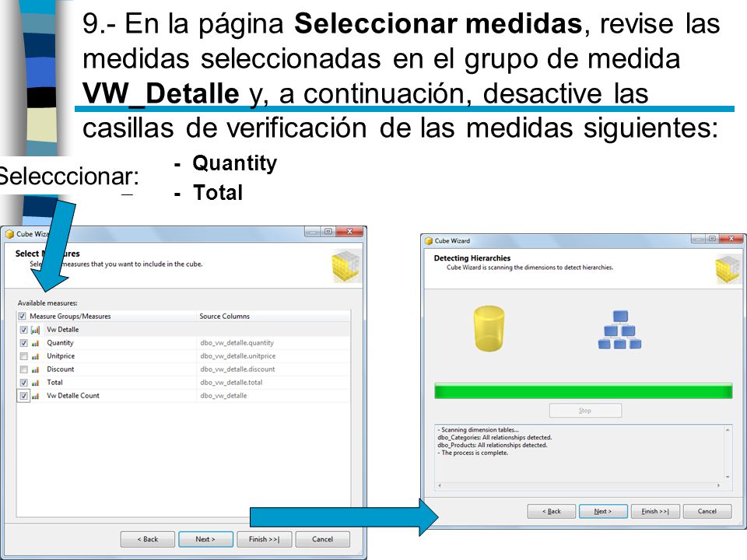Click Back in the Detecting Hierarchies window
This screenshot has width=747, height=560.
point(552,512)
